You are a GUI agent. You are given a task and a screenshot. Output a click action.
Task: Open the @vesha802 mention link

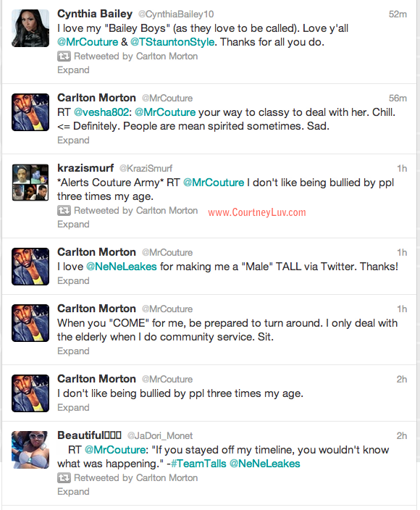101,112
